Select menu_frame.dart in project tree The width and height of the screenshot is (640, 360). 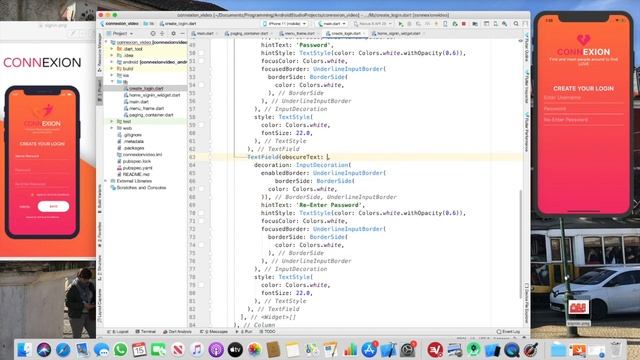pos(146,108)
